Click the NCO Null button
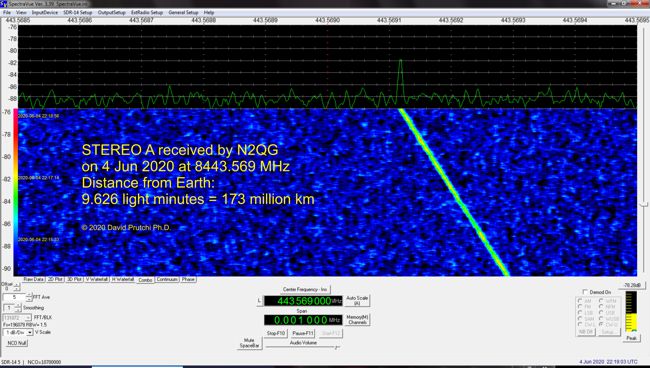The height and width of the screenshot is (368, 650). [17, 343]
